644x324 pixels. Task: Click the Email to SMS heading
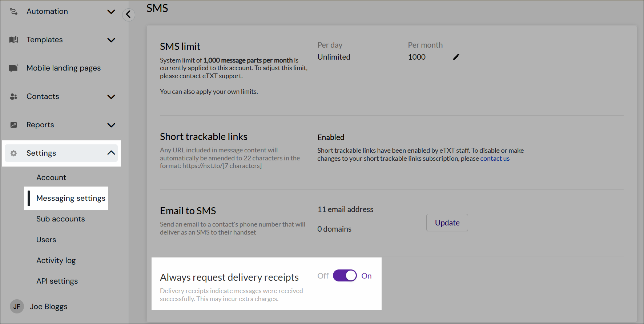pyautogui.click(x=188, y=211)
